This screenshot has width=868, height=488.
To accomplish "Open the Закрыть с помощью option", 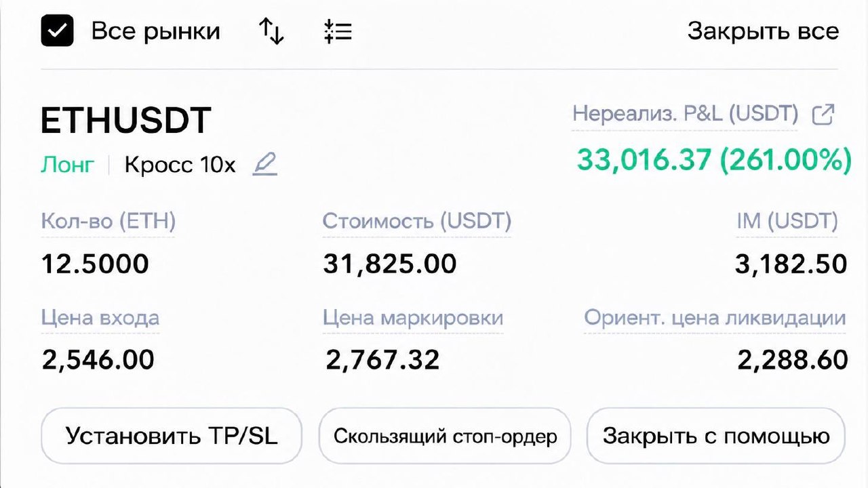I will 716,435.
